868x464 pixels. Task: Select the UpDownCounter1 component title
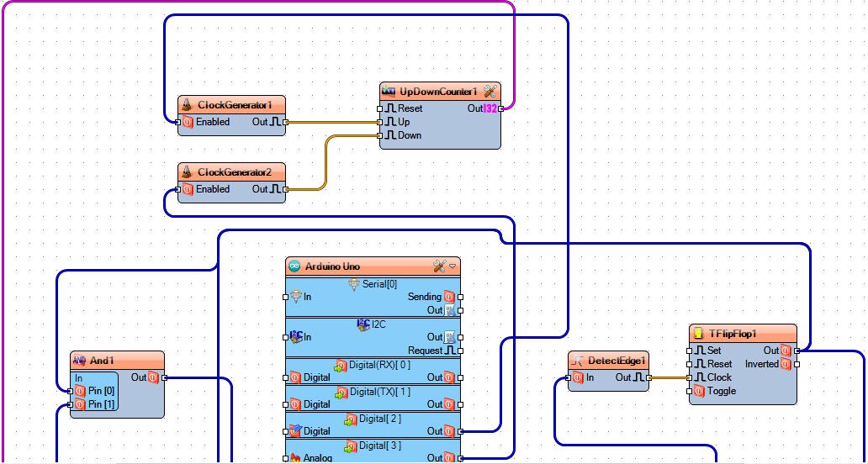point(438,92)
